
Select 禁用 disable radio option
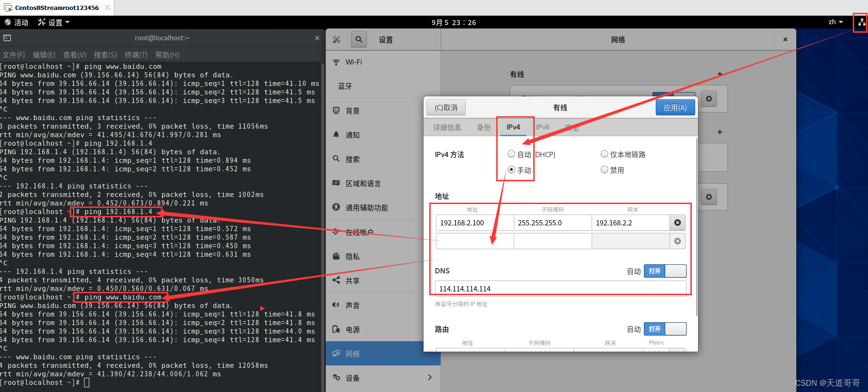click(604, 169)
